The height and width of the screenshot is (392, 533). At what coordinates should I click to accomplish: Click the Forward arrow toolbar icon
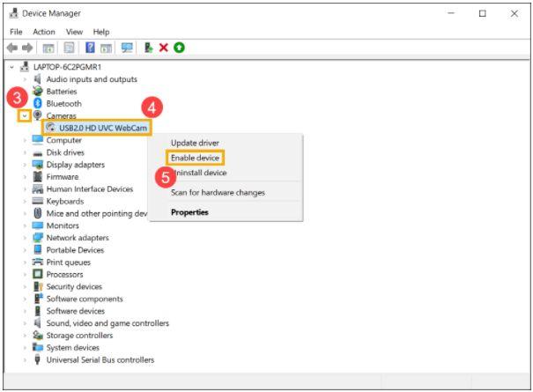27,48
